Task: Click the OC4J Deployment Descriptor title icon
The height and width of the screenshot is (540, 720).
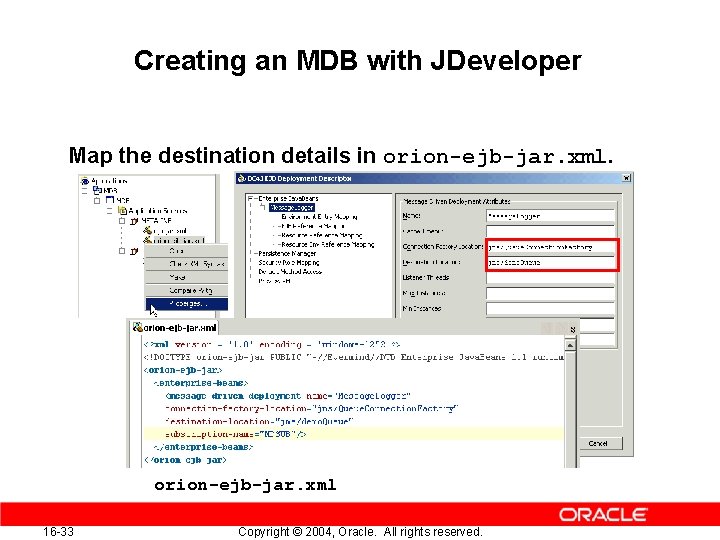Action: 242,179
